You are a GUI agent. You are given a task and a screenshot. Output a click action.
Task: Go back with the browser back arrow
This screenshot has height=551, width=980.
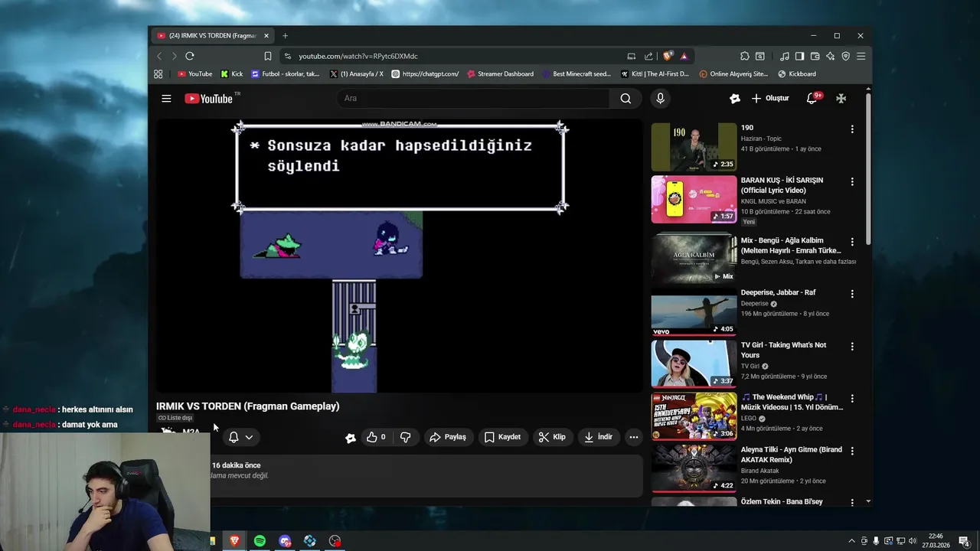click(159, 56)
